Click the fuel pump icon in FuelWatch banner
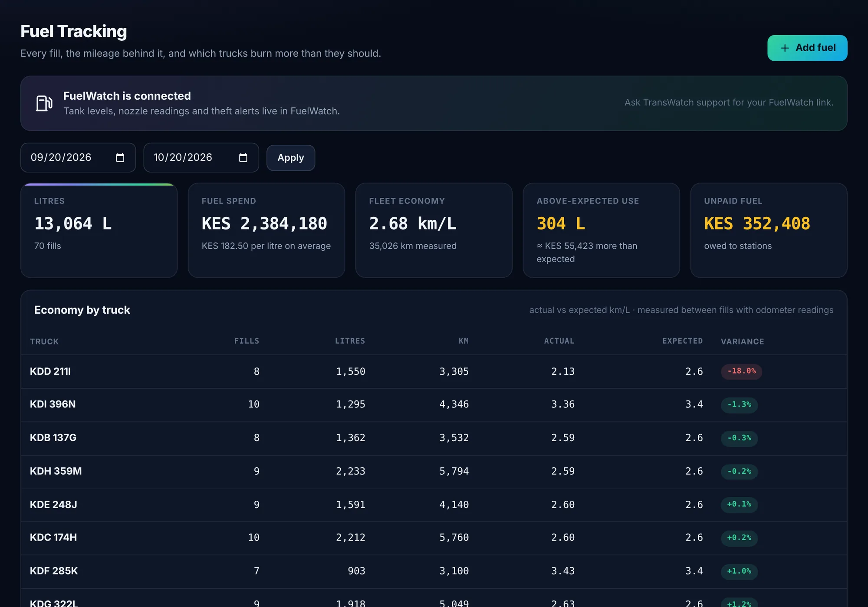 tap(44, 103)
